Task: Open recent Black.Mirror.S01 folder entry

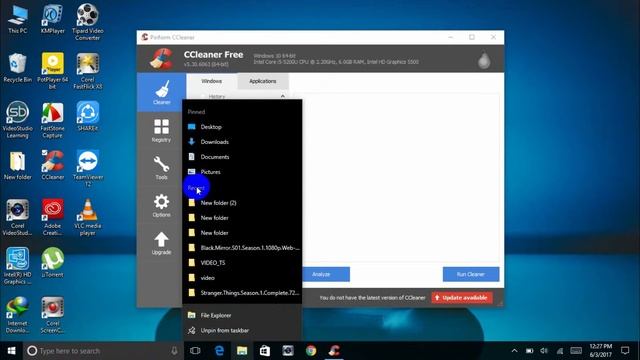Action: click(242, 248)
